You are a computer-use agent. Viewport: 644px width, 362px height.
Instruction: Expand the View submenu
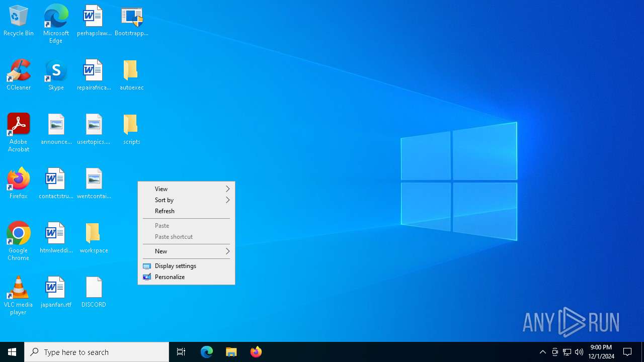tap(186, 189)
